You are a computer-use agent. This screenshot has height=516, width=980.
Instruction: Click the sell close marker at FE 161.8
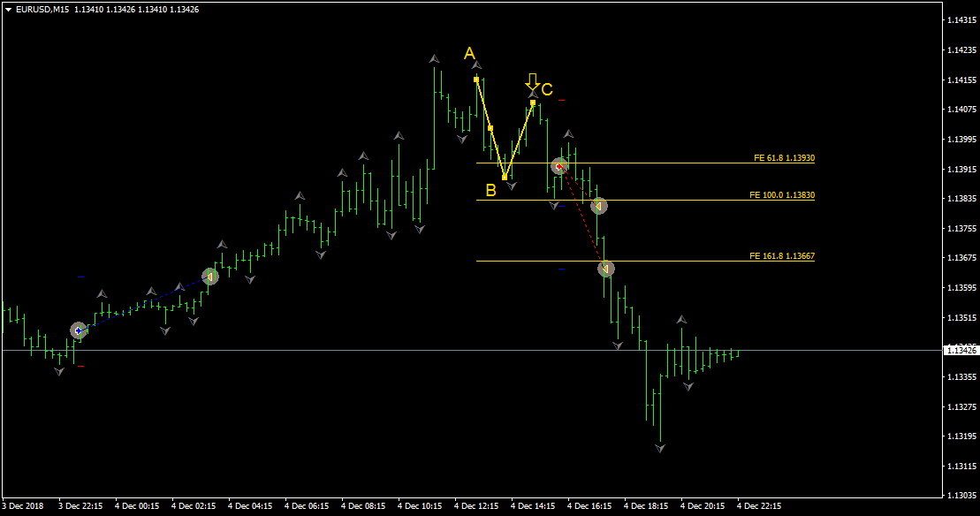[x=606, y=269]
